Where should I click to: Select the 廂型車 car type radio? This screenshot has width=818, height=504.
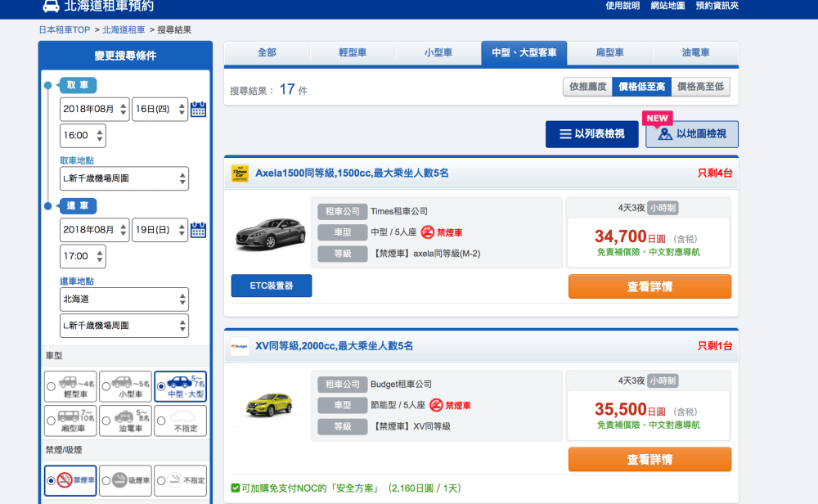click(52, 421)
